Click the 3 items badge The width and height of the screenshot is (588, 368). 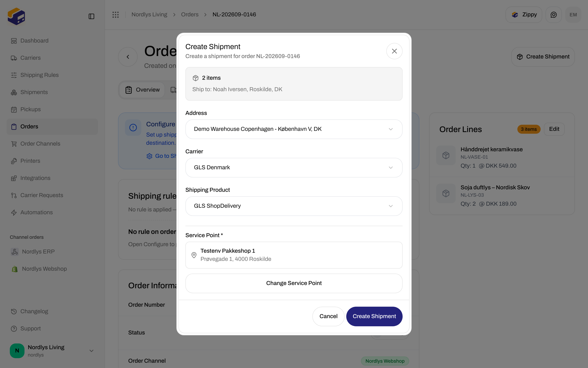tap(529, 129)
